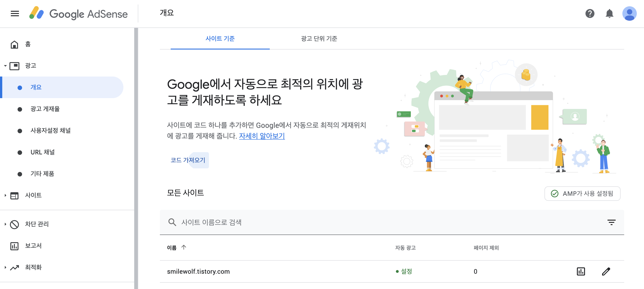Go to 홈 in the sidebar
This screenshot has width=644, height=289.
point(27,44)
